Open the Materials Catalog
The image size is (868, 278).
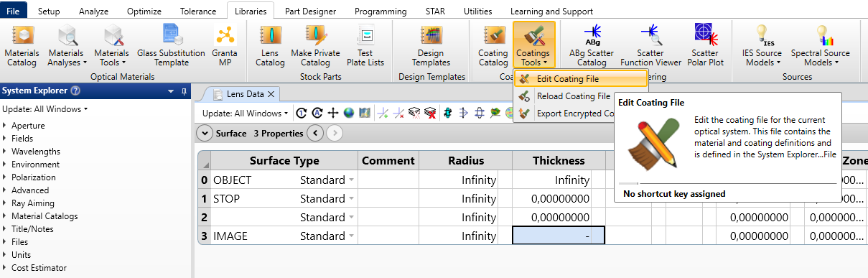click(x=22, y=47)
